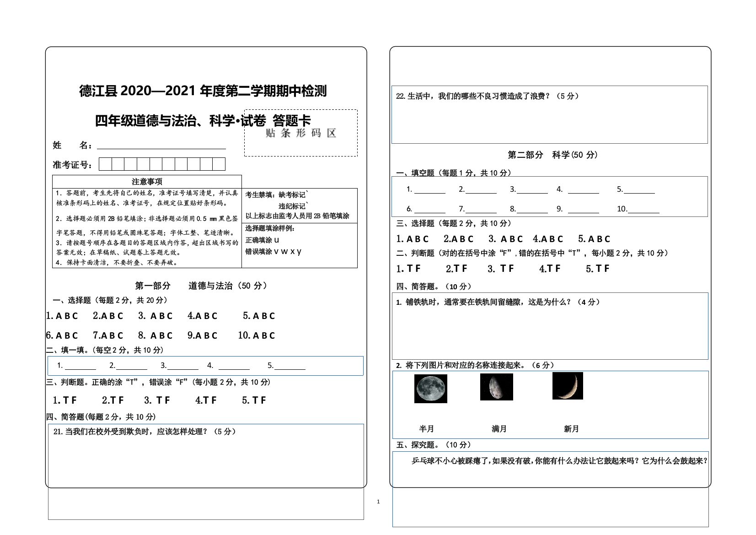
Task: Click the full moon photo thumbnail
Action: click(430, 389)
